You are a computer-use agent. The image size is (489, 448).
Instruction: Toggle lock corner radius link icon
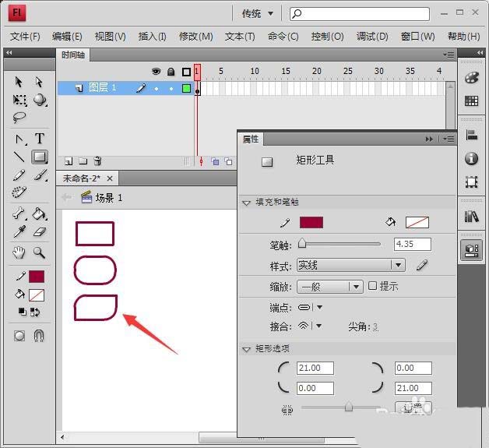(287, 410)
